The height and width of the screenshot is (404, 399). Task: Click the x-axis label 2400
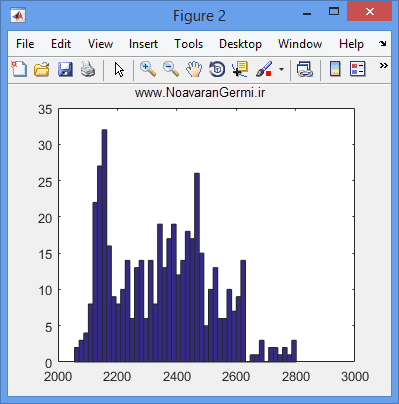pos(177,377)
